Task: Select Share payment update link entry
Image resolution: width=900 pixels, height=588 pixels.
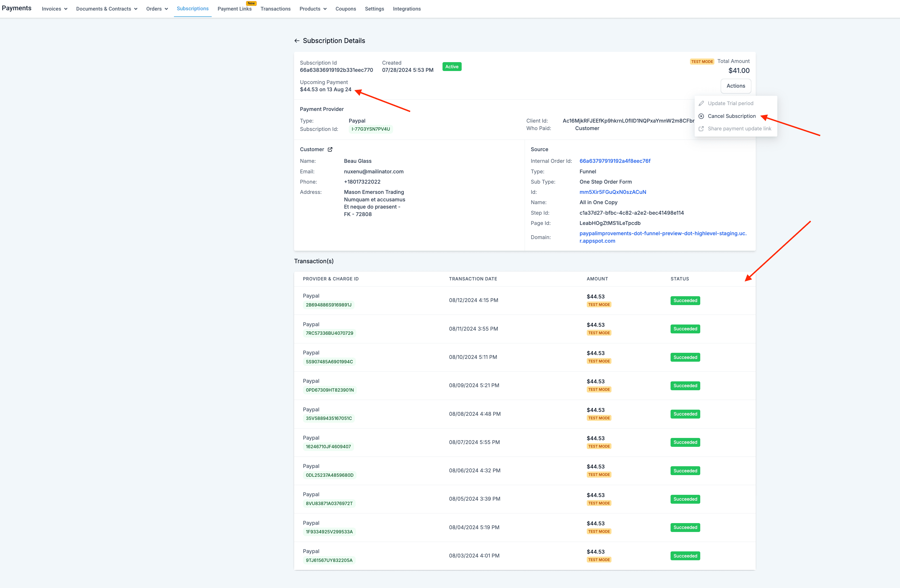Action: (x=735, y=129)
